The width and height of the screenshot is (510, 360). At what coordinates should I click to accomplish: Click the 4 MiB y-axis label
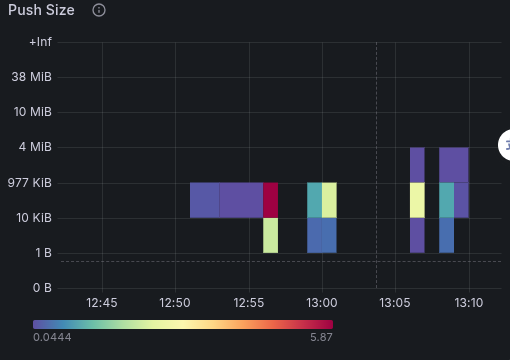tap(35, 147)
